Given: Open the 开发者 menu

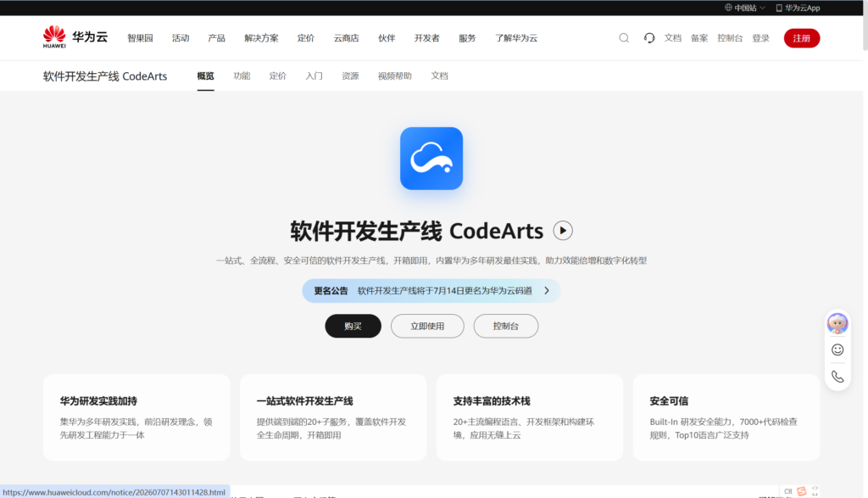Looking at the screenshot, I should (x=427, y=37).
